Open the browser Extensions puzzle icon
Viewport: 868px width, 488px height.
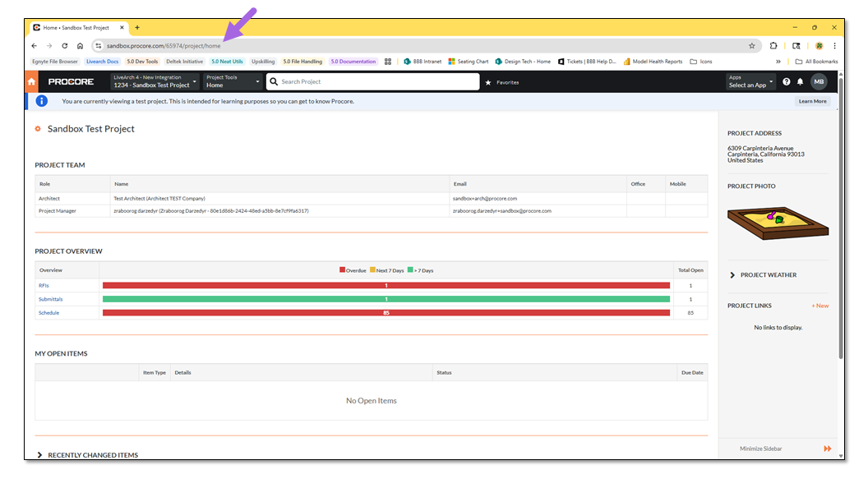coord(773,46)
